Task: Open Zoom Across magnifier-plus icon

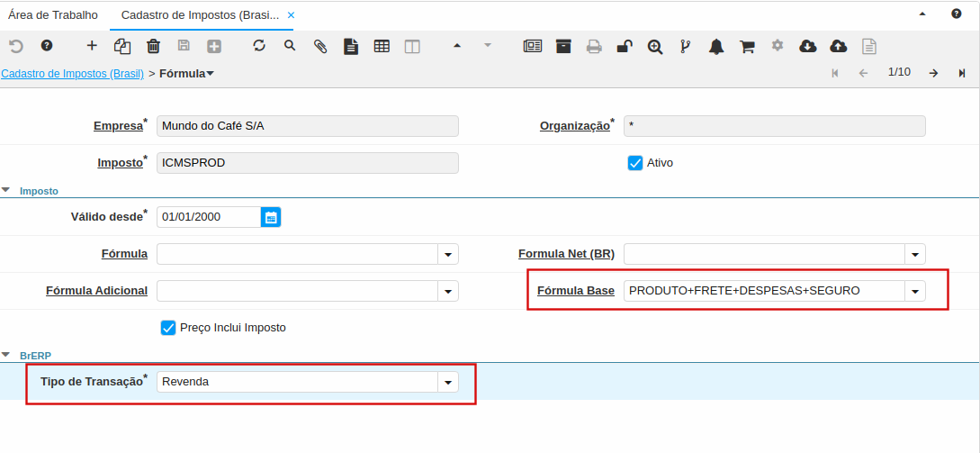Action: pyautogui.click(x=655, y=46)
